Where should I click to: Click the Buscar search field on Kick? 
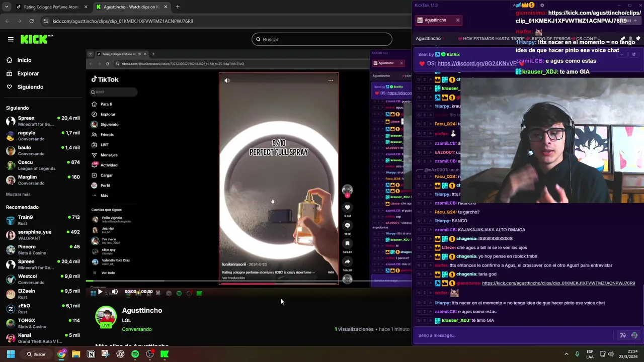pos(322,39)
